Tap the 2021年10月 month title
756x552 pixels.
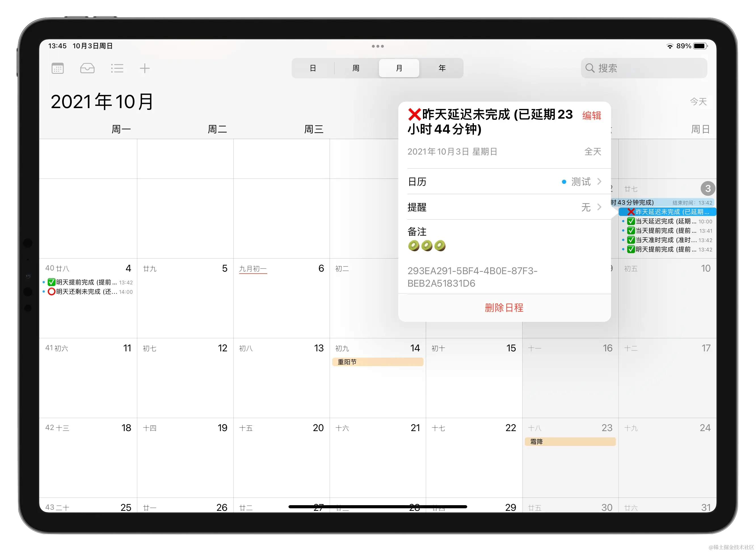(102, 102)
